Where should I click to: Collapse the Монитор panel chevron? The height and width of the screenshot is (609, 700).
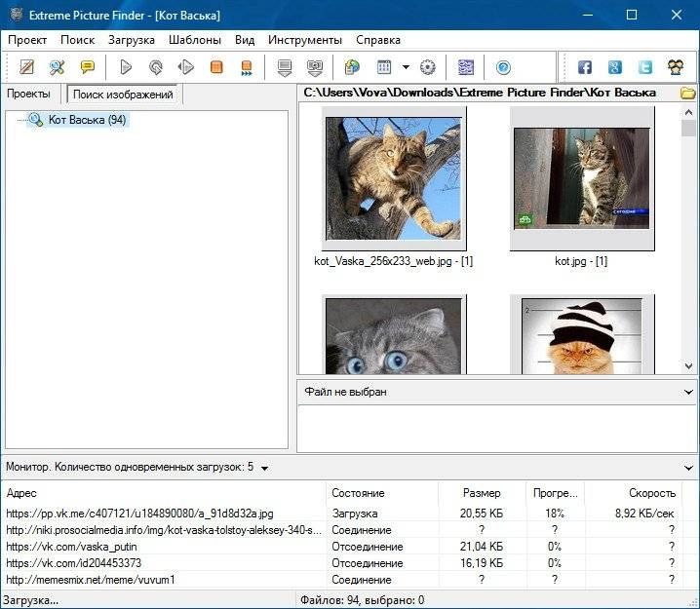(x=688, y=468)
